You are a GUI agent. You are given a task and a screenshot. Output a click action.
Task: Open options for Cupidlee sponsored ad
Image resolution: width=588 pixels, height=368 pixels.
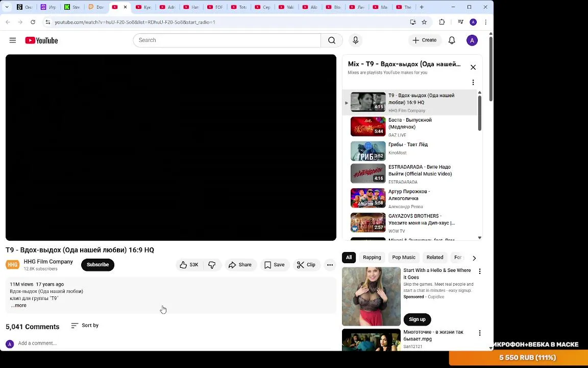click(x=479, y=271)
